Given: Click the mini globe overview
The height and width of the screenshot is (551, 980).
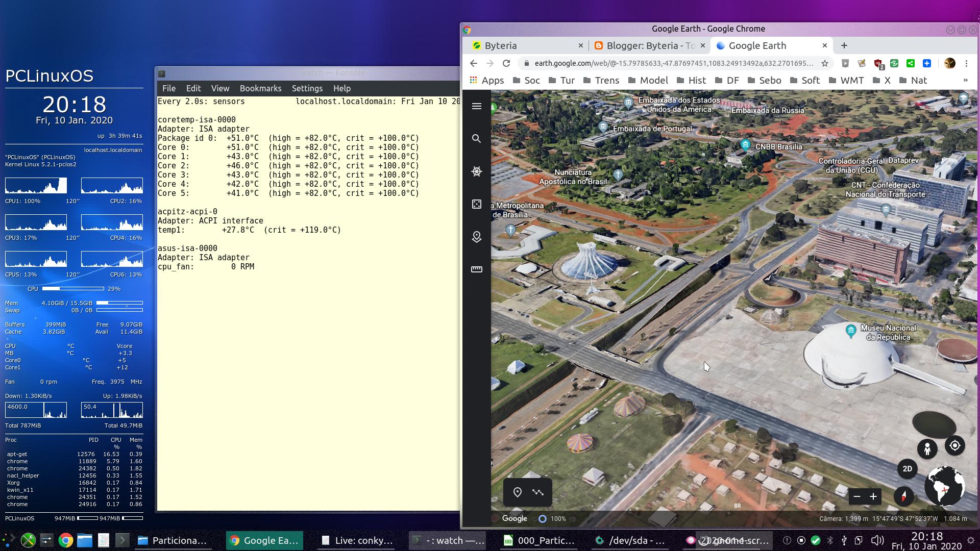Looking at the screenshot, I should (x=945, y=486).
